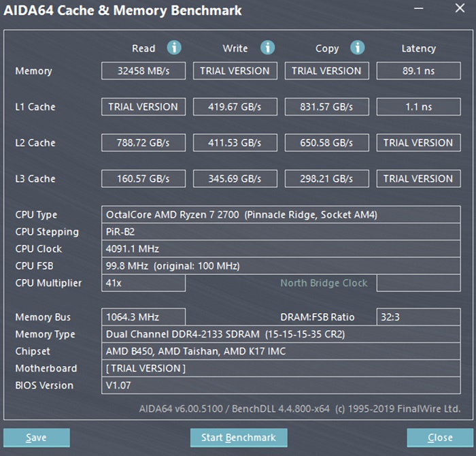The height and width of the screenshot is (456, 476).
Task: Click the CPU FSB label
Action: tap(34, 266)
